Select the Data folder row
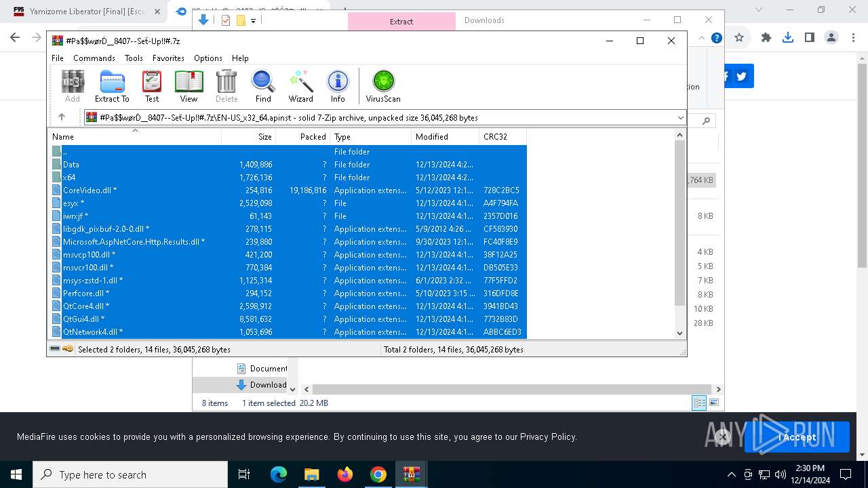 288,165
